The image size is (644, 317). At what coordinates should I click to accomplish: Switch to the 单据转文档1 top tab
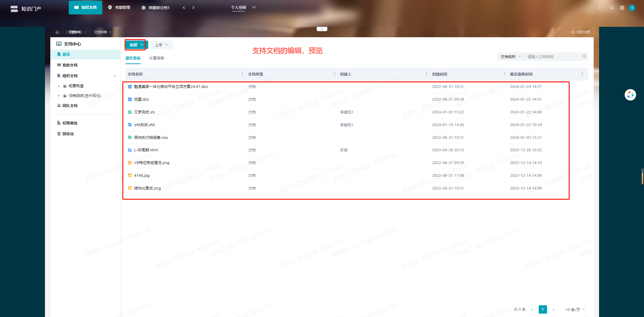click(x=155, y=7)
